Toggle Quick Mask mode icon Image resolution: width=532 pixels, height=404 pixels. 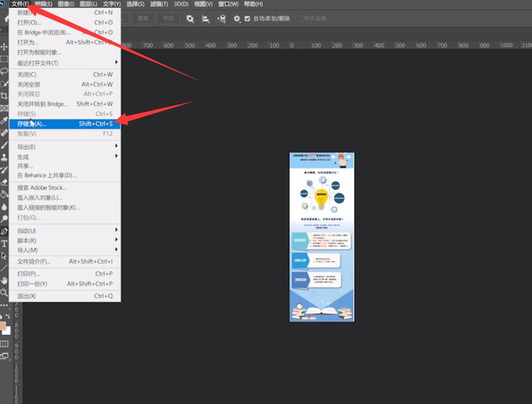[4, 344]
